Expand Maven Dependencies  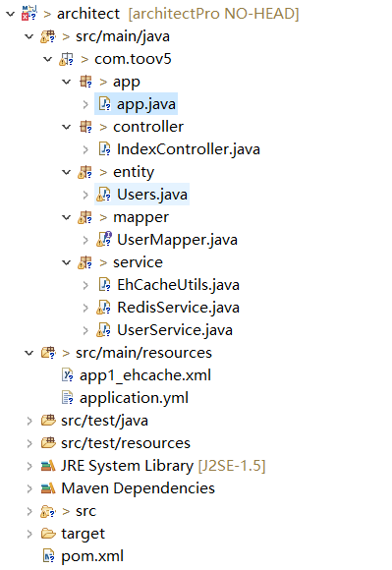point(29,488)
